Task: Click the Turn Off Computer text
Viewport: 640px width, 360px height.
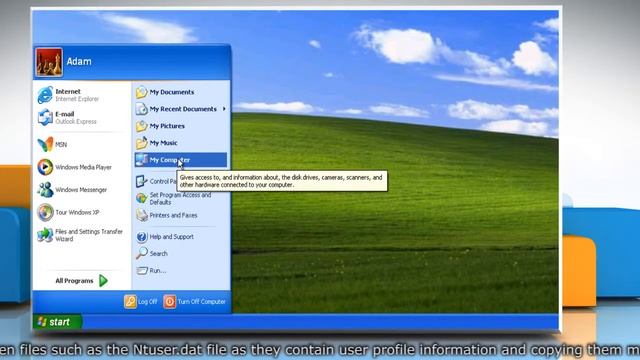Action: pos(201,302)
